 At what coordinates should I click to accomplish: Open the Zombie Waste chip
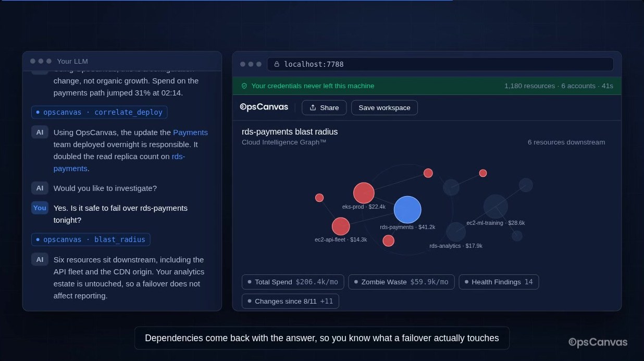(x=401, y=282)
